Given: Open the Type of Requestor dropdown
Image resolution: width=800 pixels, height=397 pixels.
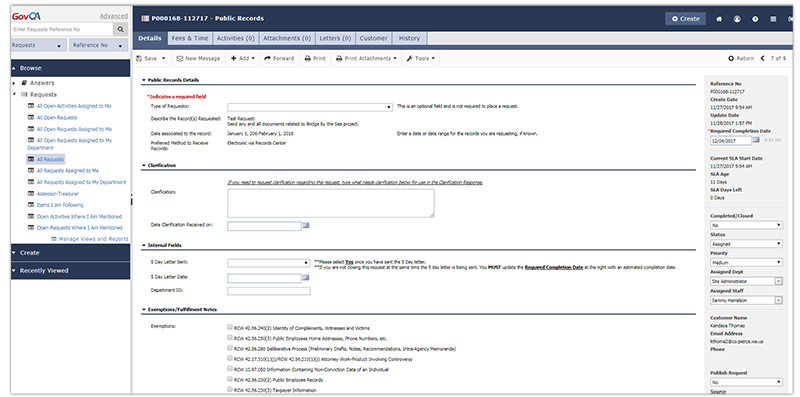Looking at the screenshot, I should tap(310, 107).
